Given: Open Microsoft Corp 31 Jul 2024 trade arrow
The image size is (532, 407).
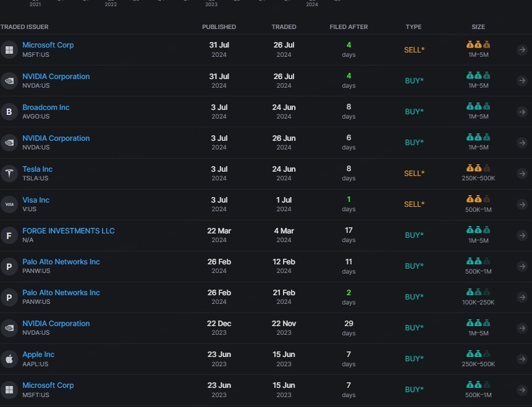Looking at the screenshot, I should pyautogui.click(x=522, y=50).
